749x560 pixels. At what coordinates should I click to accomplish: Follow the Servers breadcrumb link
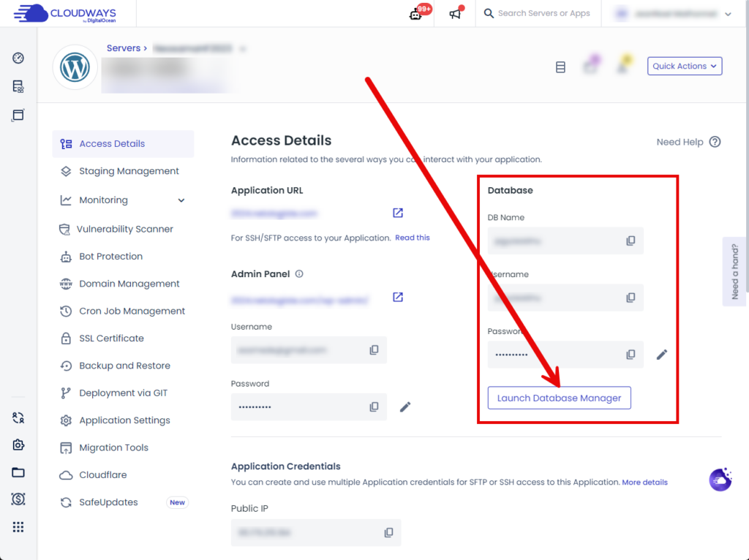coord(123,48)
